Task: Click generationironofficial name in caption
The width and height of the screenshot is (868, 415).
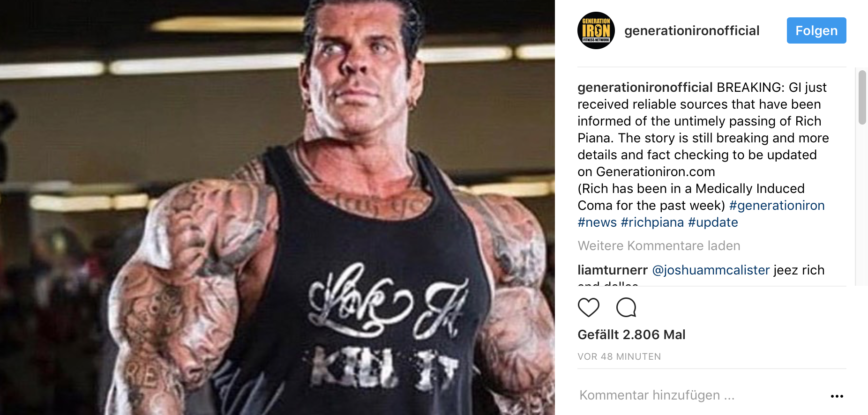Action: coord(645,88)
